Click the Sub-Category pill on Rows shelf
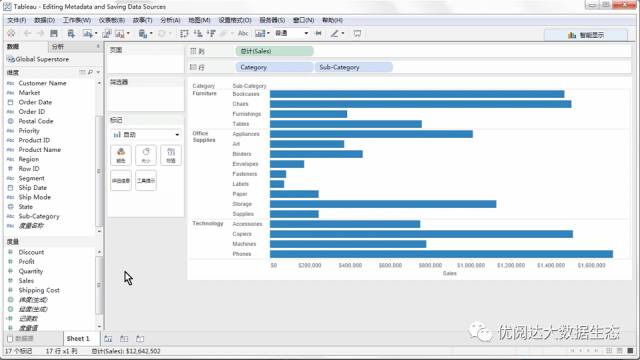640x360 pixels. point(353,67)
